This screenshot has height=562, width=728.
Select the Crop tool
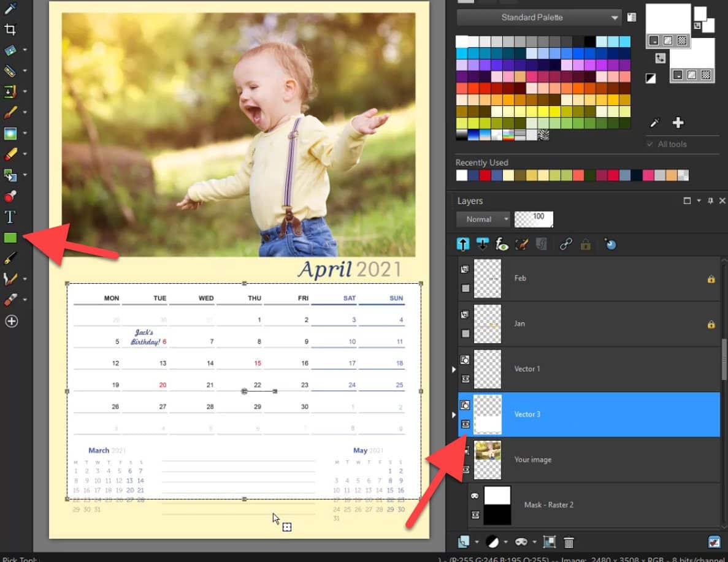click(x=11, y=29)
